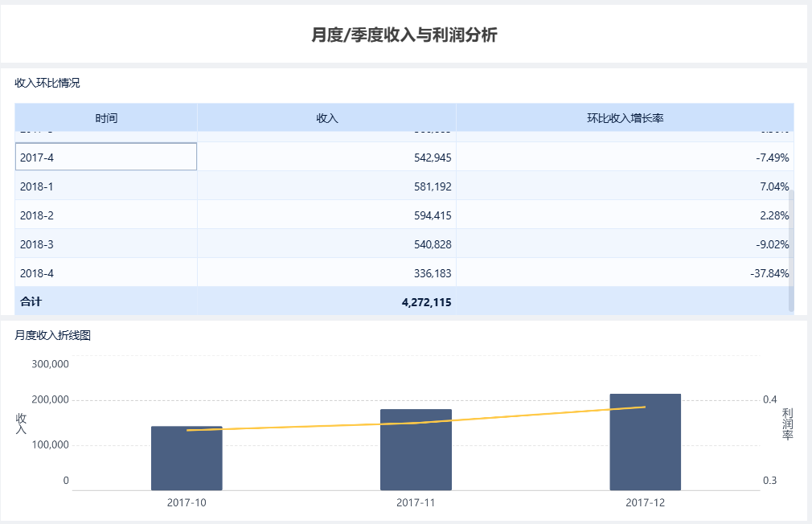Click the income value 594,415
This screenshot has width=812, height=524.
click(433, 215)
